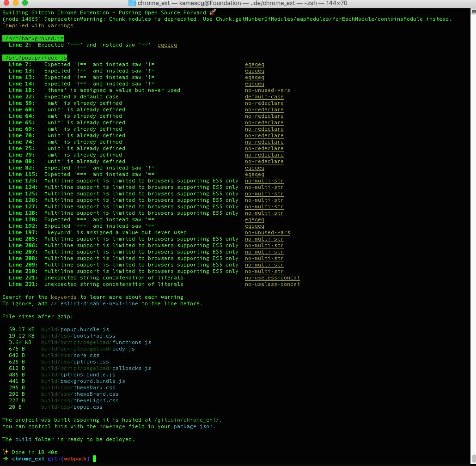Open no-multi-str link on Line 123
Image resolution: width=476 pixels, height=466 pixels.
(264, 181)
